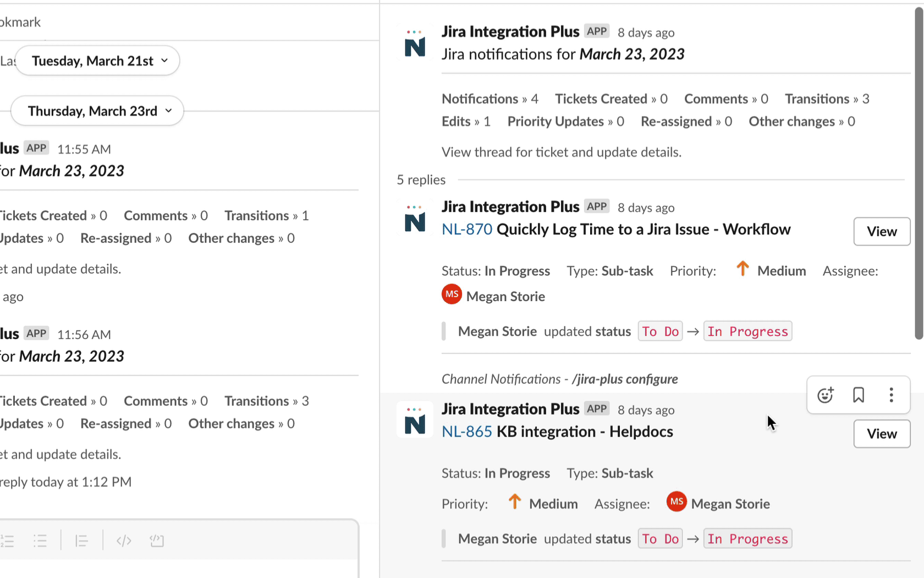Screen dimensions: 924x578
Task: Click the thread pane vertical scrollbar
Action: click(x=919, y=173)
